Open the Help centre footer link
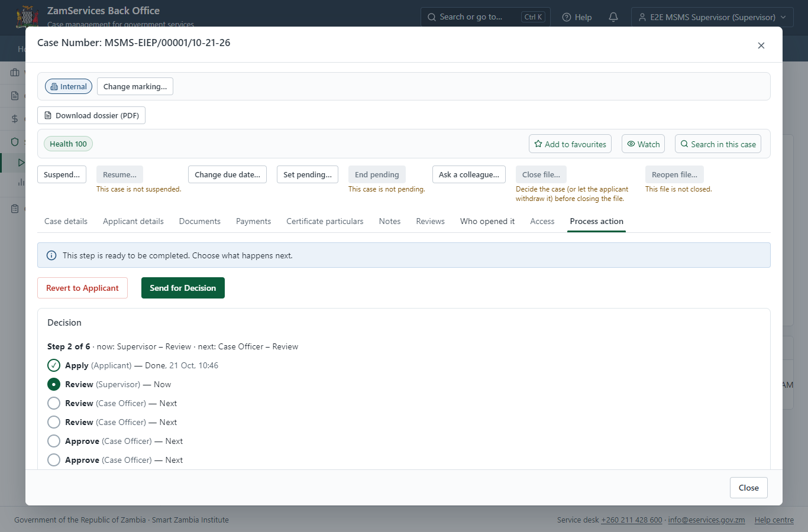This screenshot has height=532, width=808. click(774, 520)
